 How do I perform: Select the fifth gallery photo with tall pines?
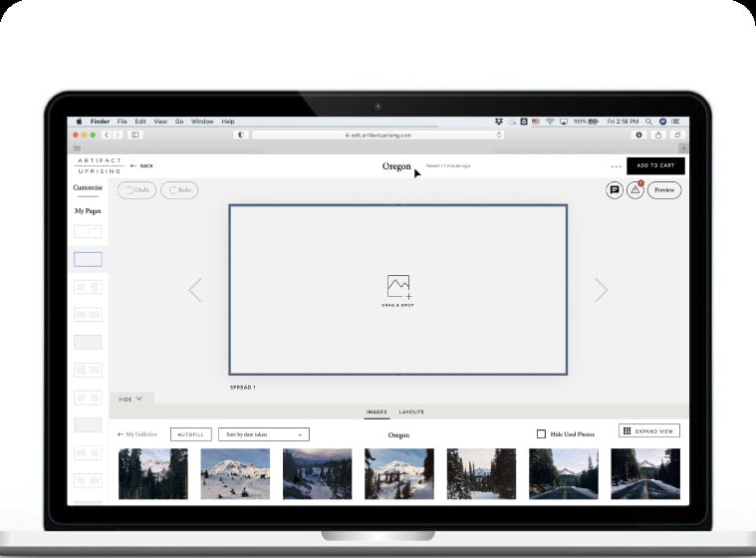click(481, 473)
